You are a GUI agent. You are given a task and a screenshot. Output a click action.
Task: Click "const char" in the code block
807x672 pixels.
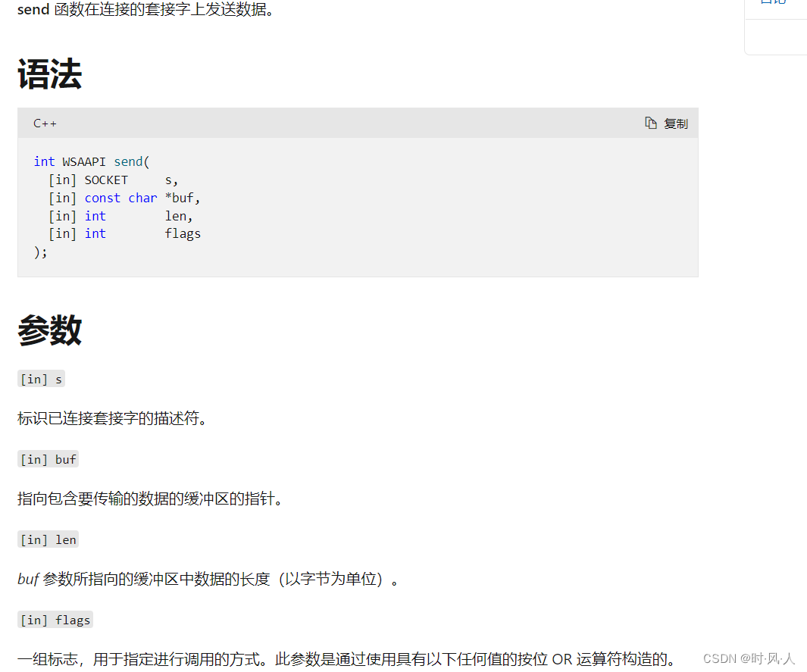(x=121, y=198)
